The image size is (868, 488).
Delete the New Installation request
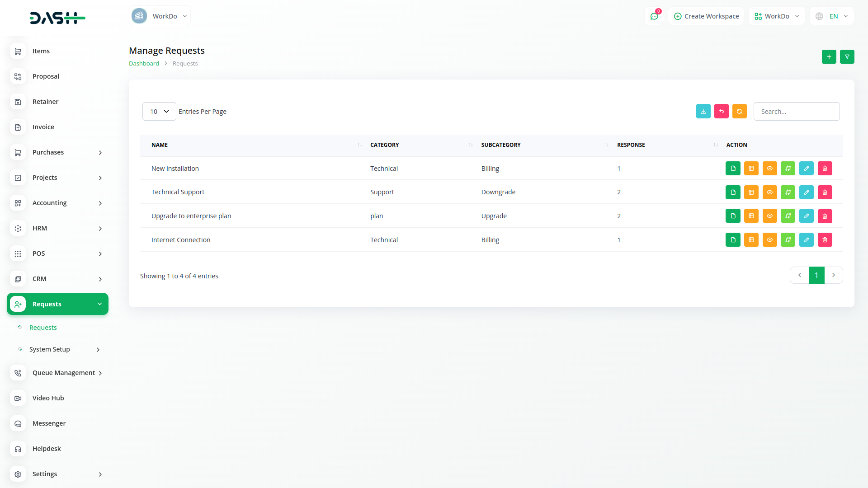tap(825, 169)
